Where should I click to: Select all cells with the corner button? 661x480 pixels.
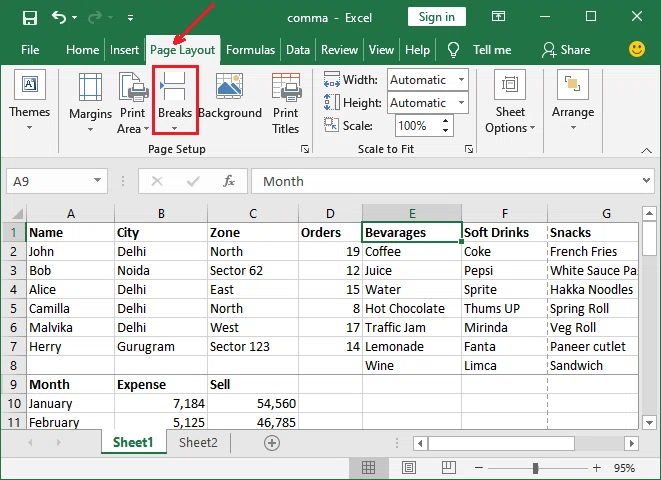15,214
